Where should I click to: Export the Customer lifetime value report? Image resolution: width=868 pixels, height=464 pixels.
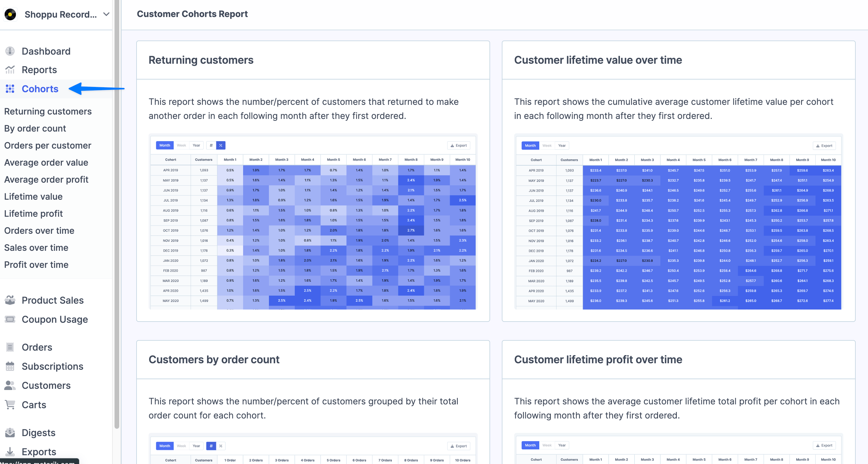click(x=824, y=145)
